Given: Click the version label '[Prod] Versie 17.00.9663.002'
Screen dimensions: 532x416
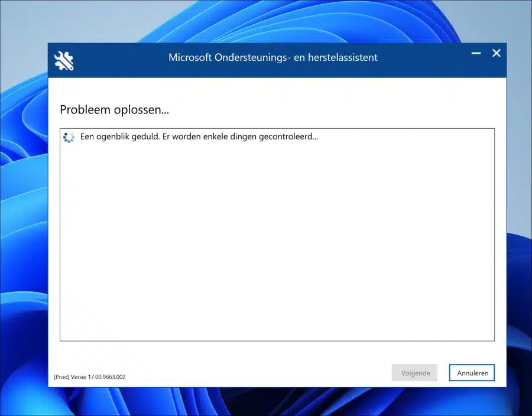Looking at the screenshot, I should 90,376.
